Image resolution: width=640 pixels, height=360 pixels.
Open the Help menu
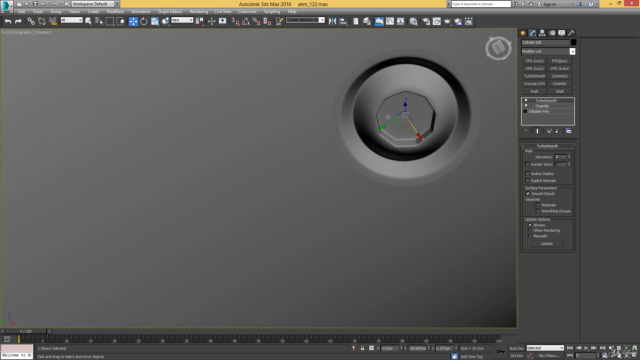click(292, 12)
